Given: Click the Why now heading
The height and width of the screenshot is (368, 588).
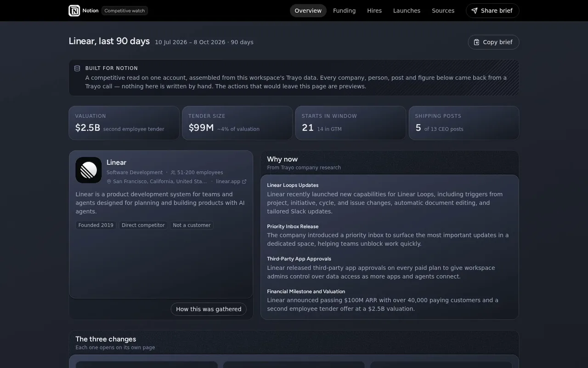Looking at the screenshot, I should pyautogui.click(x=283, y=159).
